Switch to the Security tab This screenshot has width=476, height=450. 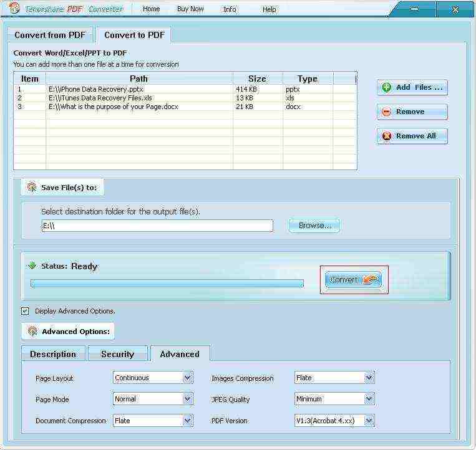point(117,354)
